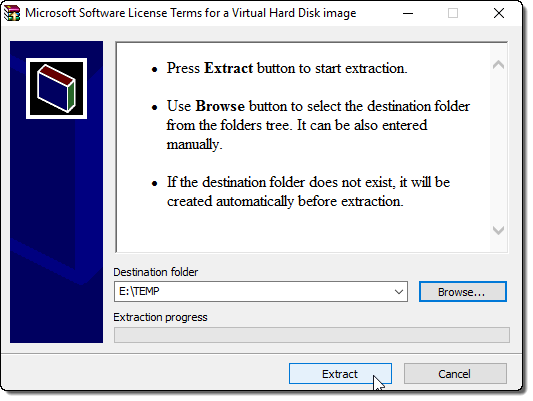Click the Extraction progress label
Image resolution: width=533 pixels, height=401 pixels.
[160, 317]
